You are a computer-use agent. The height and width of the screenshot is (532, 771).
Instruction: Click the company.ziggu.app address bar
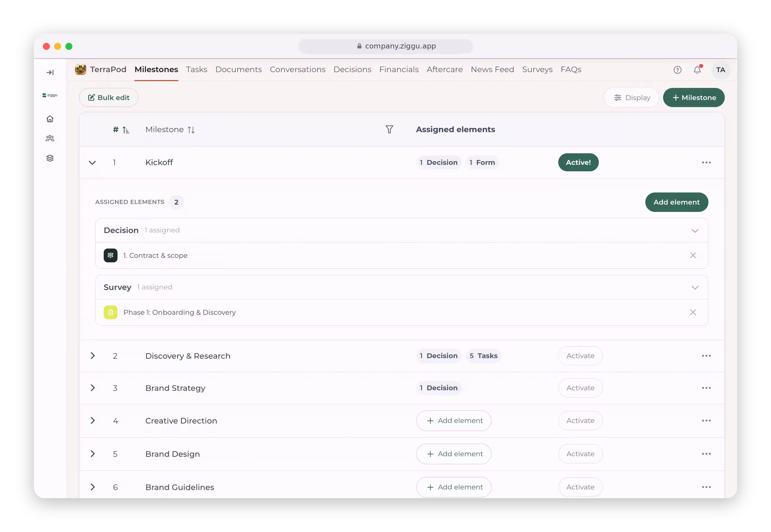tap(385, 46)
